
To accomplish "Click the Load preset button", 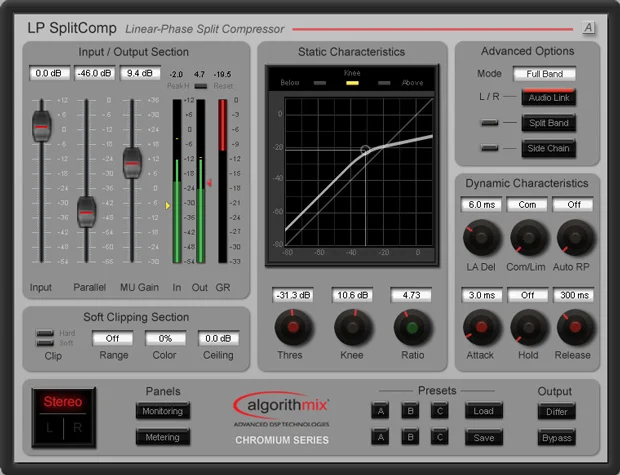I will point(484,411).
